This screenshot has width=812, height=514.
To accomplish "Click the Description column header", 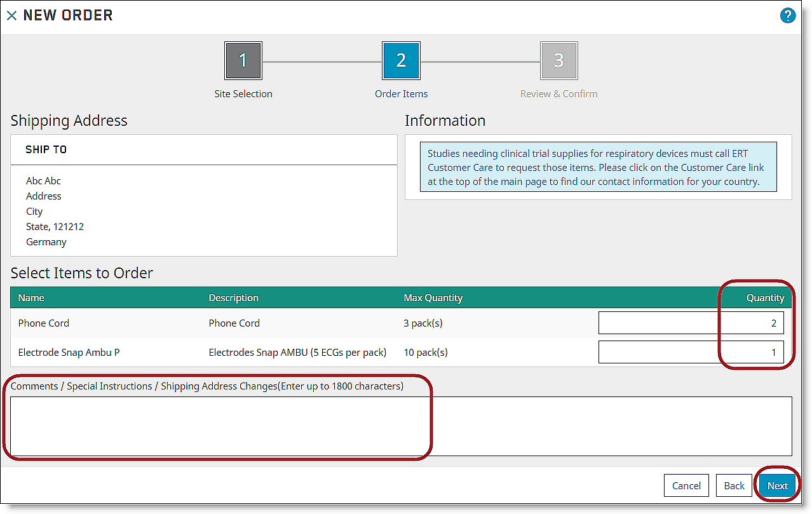I will pyautogui.click(x=233, y=298).
